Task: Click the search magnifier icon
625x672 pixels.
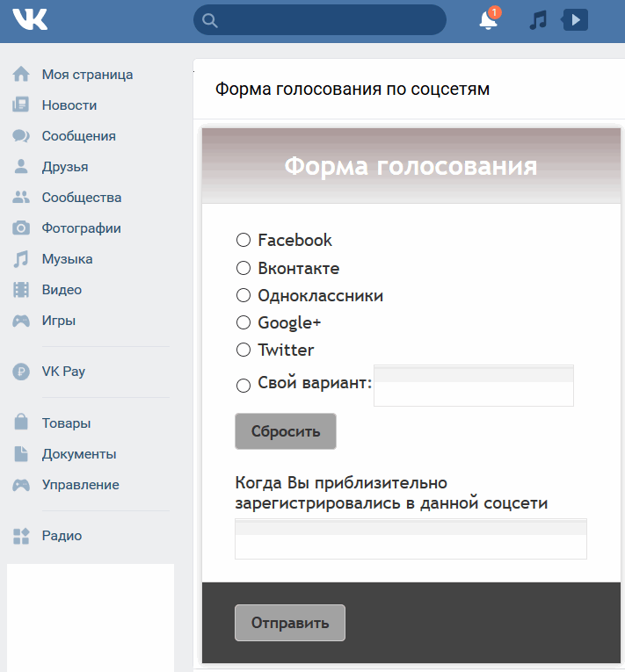Action: point(210,20)
